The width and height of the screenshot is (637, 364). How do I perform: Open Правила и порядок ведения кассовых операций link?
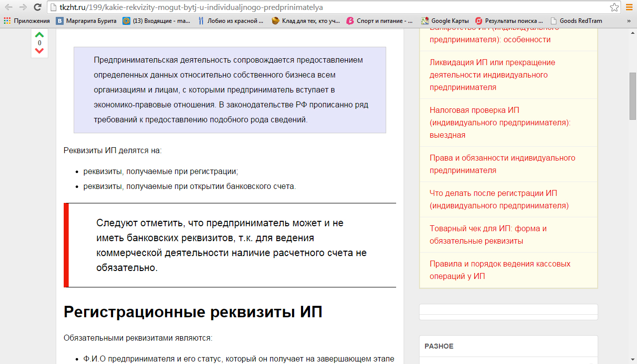[x=500, y=270]
